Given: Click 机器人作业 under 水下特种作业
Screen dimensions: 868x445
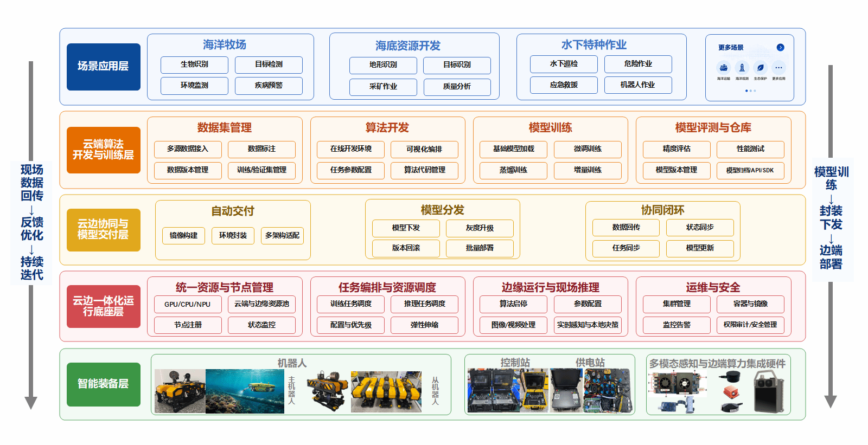Looking at the screenshot, I should tap(638, 85).
